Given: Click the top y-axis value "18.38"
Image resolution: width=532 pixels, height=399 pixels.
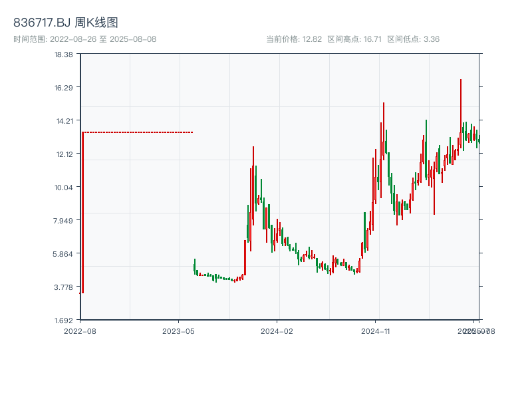Looking at the screenshot, I should pyautogui.click(x=65, y=57).
